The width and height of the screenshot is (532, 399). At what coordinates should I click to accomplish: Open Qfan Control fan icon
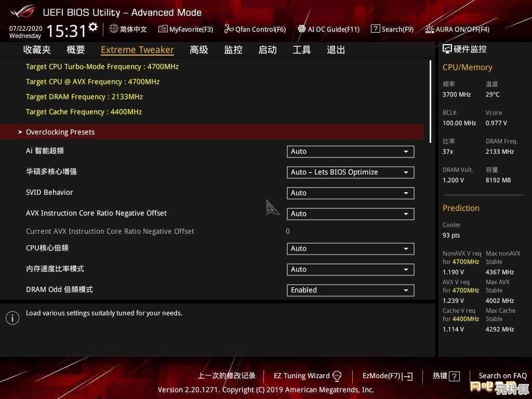tap(229, 29)
